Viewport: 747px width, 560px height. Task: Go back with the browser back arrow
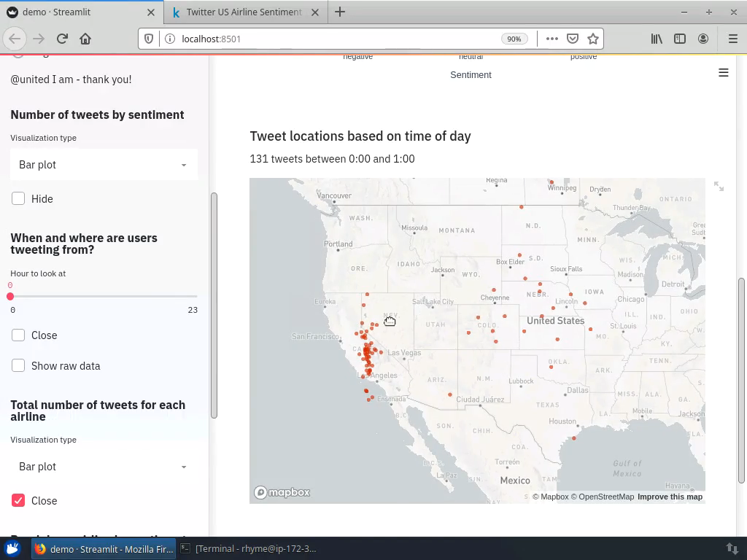pos(15,39)
